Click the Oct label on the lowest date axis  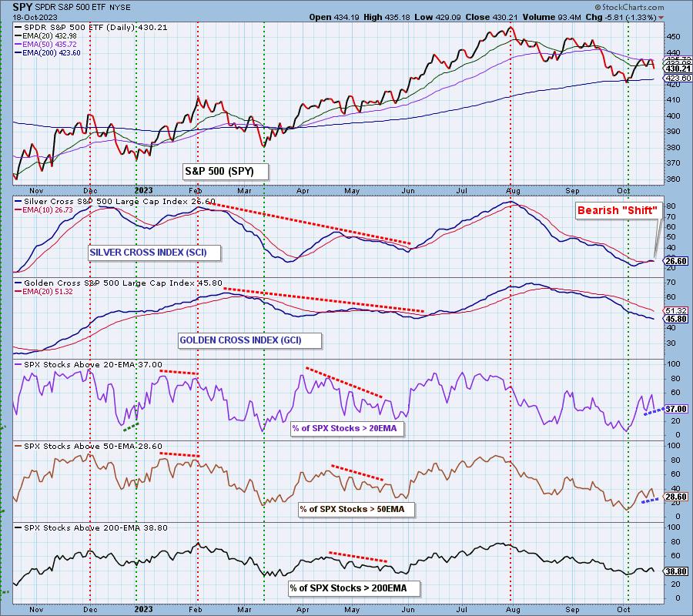624,609
